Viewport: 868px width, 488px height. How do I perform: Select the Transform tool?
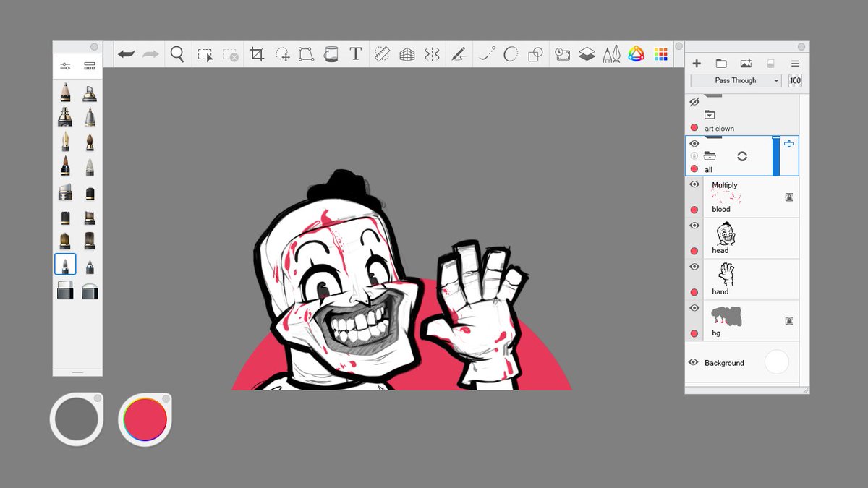click(306, 54)
